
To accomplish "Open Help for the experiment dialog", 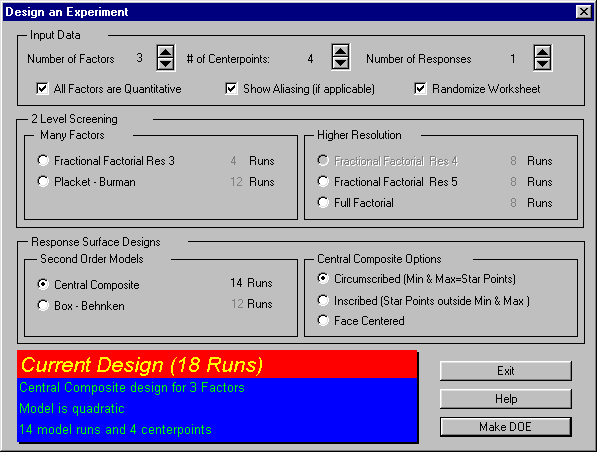I will pyautogui.click(x=506, y=399).
